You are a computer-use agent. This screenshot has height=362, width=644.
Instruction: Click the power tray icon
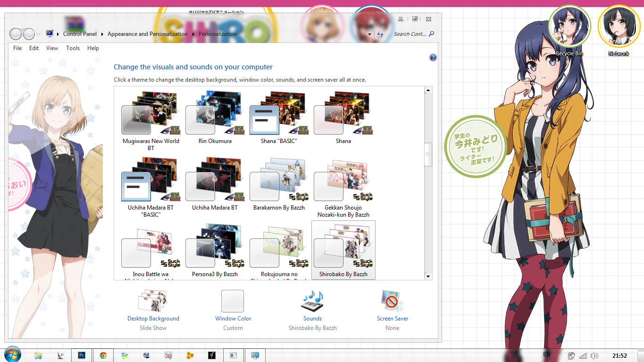571,355
